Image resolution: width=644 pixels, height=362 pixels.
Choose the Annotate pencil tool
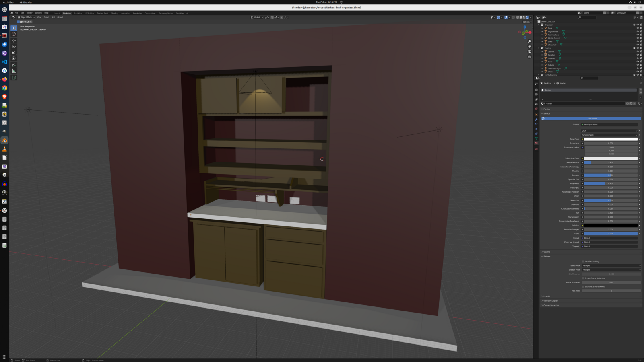coord(14,65)
